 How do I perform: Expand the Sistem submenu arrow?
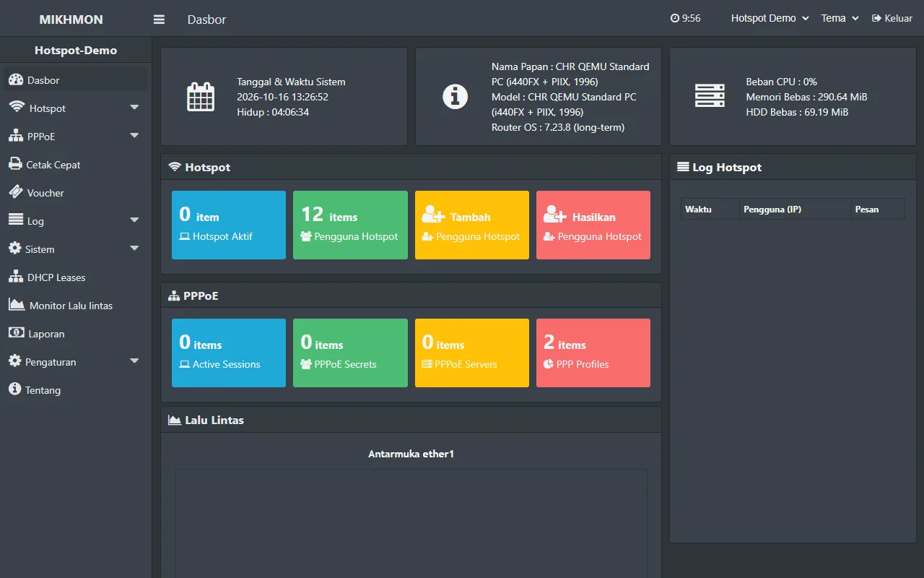tap(134, 249)
